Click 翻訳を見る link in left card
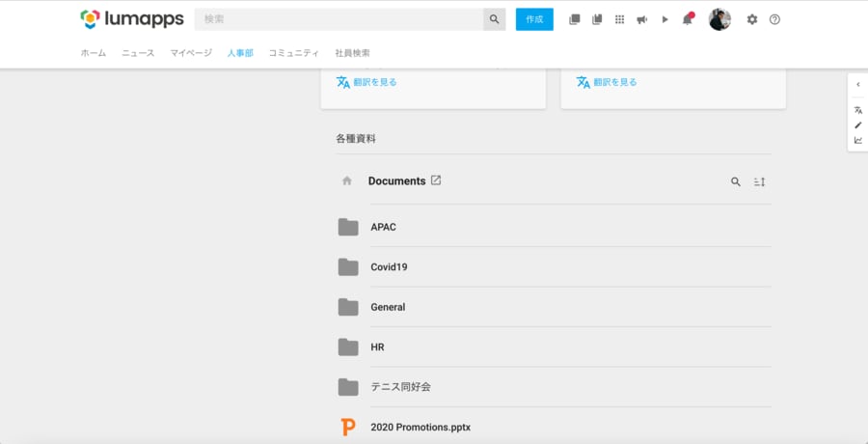The height and width of the screenshot is (444, 868). point(366,82)
